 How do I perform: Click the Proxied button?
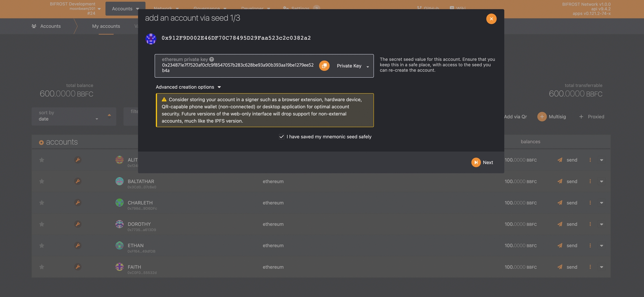click(591, 117)
